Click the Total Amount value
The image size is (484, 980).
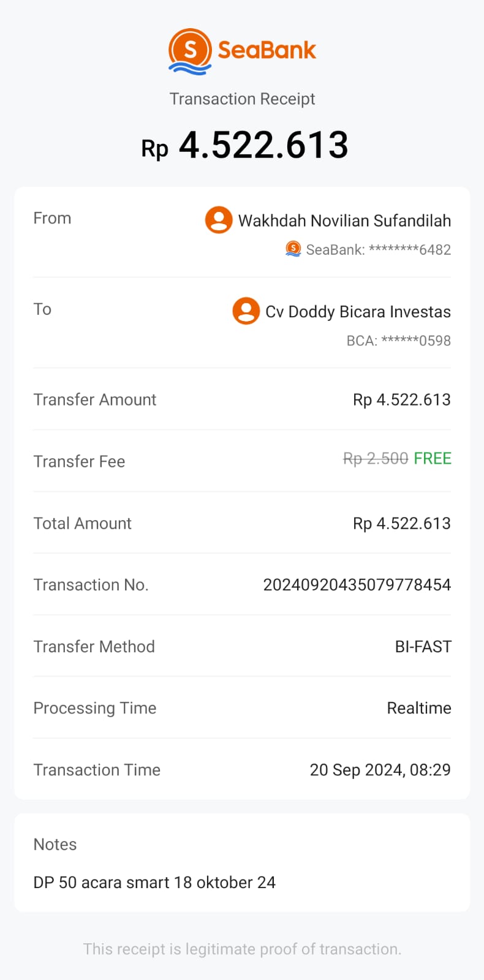(401, 524)
